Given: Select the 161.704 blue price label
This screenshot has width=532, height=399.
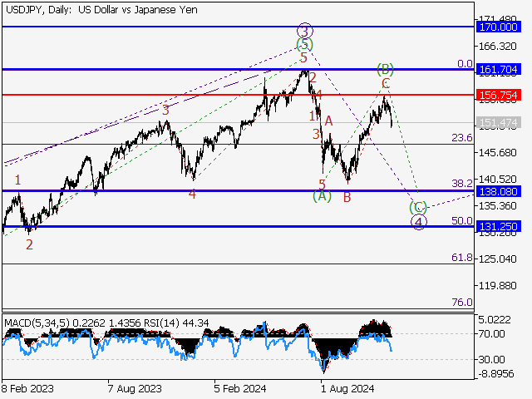Looking at the screenshot, I should [x=499, y=70].
